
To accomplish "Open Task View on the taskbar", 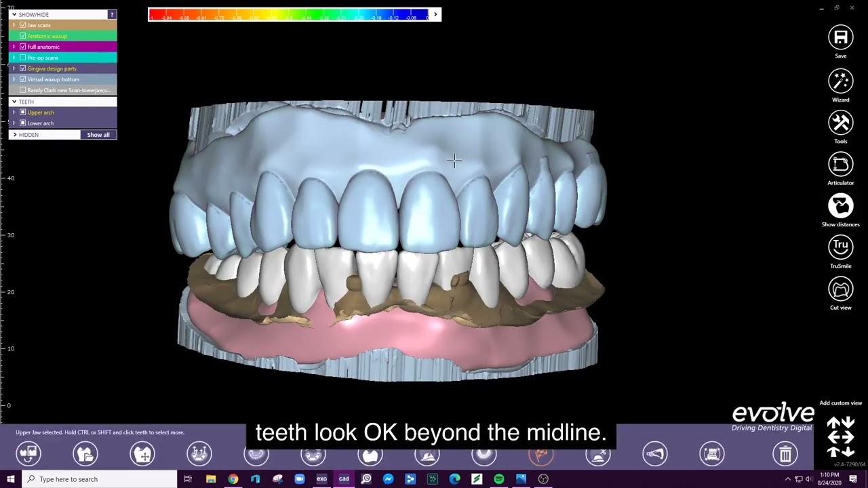I will (188, 479).
